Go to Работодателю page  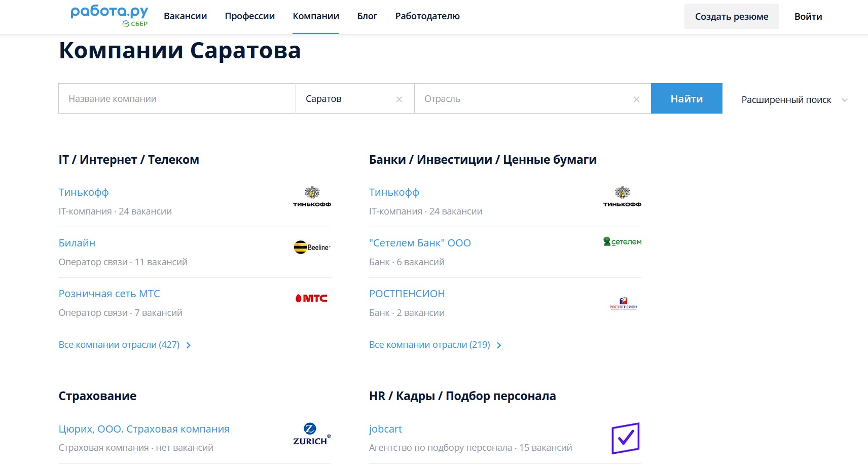(x=427, y=16)
